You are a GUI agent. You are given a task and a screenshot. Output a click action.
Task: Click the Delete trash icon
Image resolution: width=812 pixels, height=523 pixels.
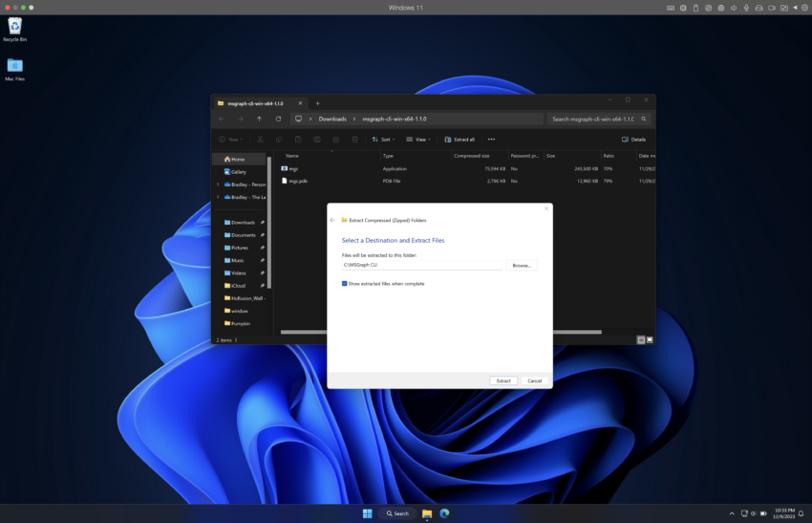[x=354, y=140]
